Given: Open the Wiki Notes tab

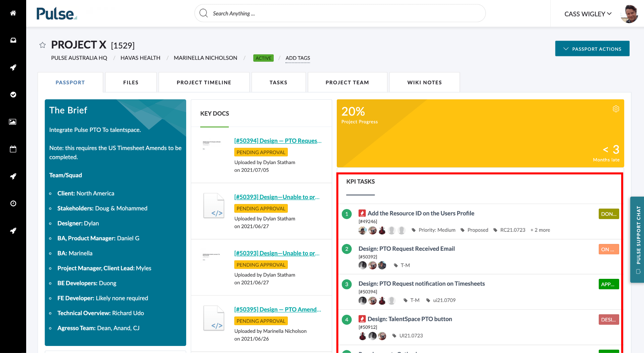Looking at the screenshot, I should [x=425, y=82].
